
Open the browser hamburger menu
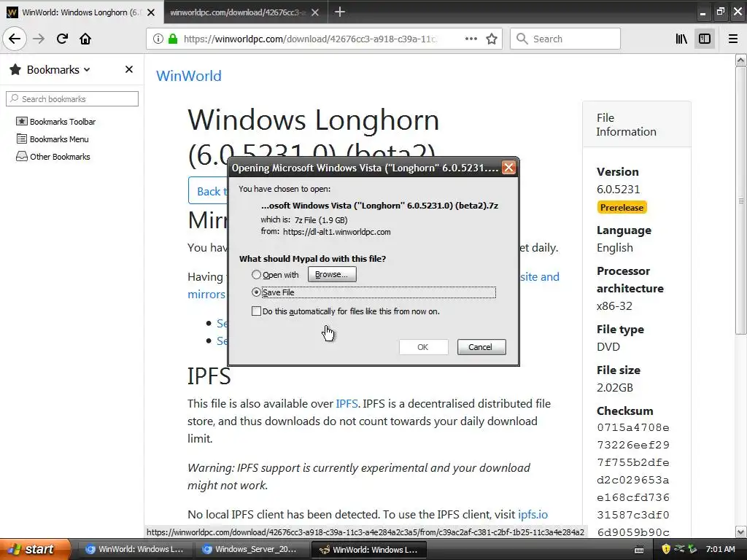pyautogui.click(x=733, y=39)
